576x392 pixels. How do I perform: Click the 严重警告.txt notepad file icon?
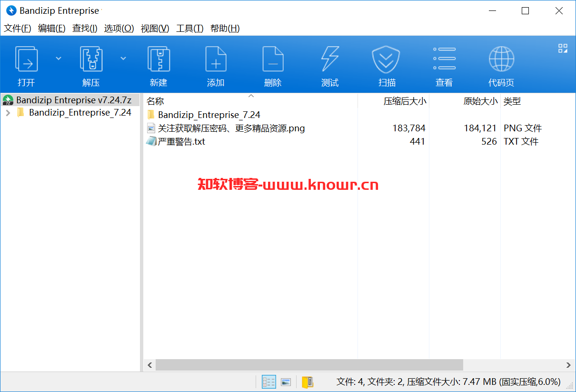point(151,141)
